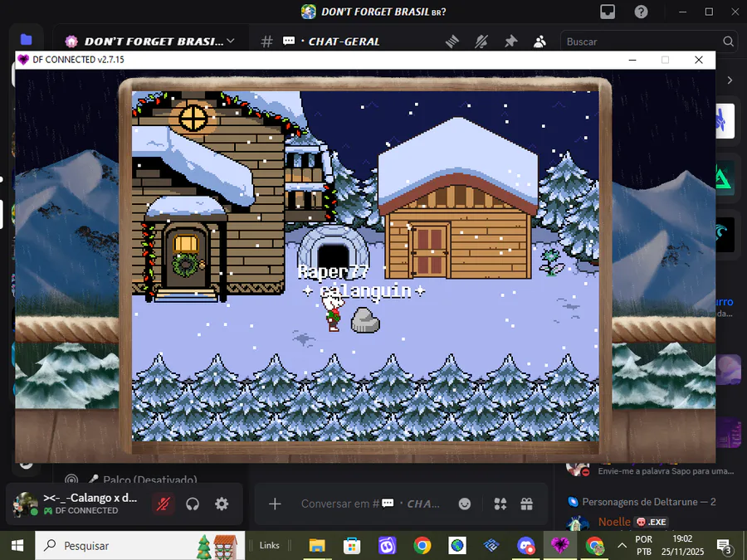Click the search magnifier in Buscar
This screenshot has width=747, height=560.
(x=728, y=41)
